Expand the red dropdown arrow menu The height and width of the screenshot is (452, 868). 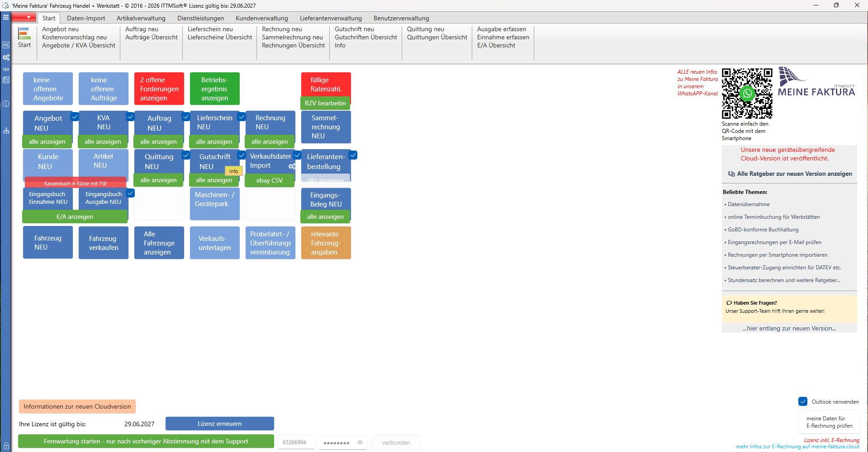24,18
